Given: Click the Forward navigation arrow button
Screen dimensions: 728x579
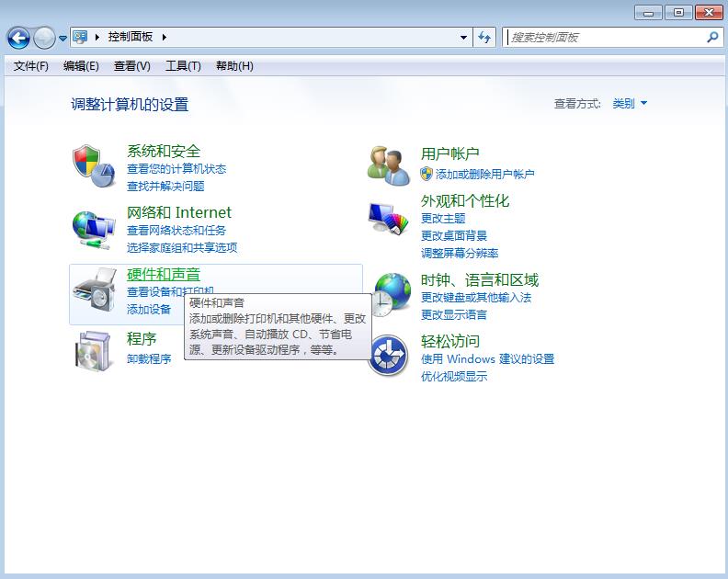Looking at the screenshot, I should click(x=44, y=38).
